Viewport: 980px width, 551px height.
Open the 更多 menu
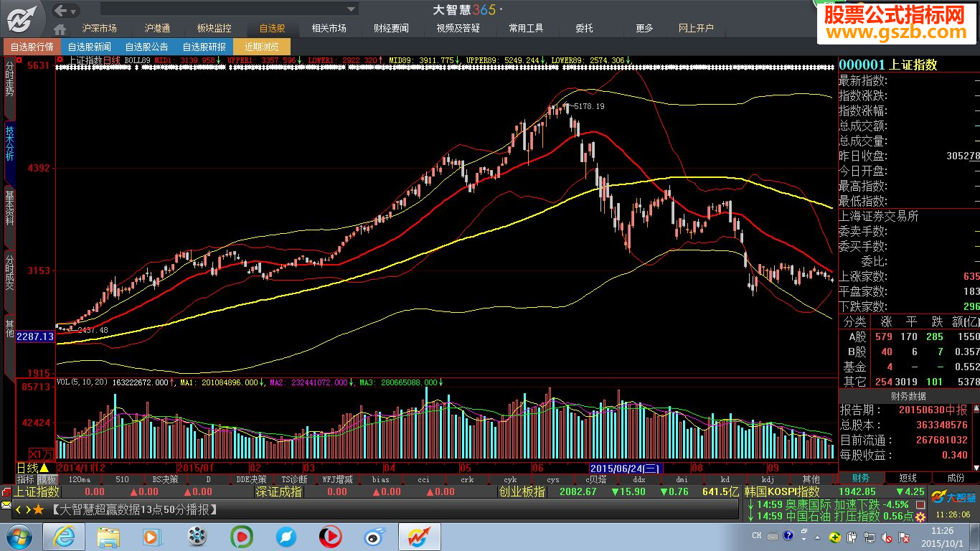(644, 28)
